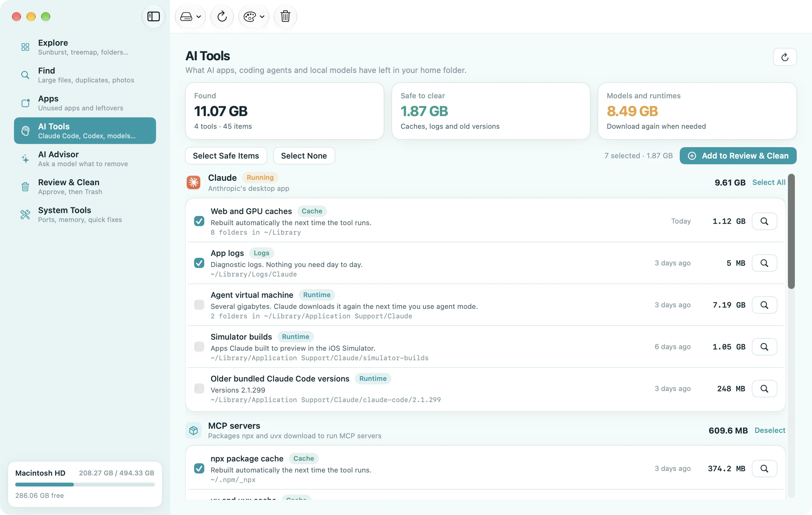Switch to the Apps section
The image size is (812, 515).
click(85, 103)
